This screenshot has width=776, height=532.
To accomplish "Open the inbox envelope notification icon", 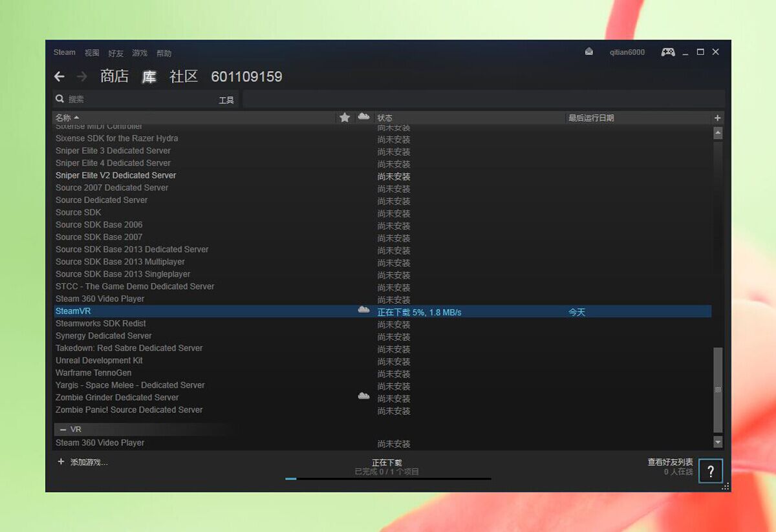I will tap(588, 52).
